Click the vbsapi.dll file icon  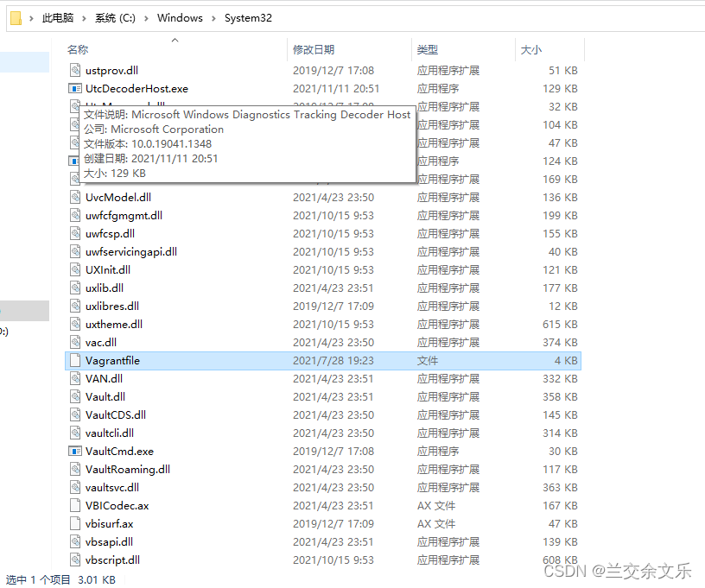(x=75, y=541)
